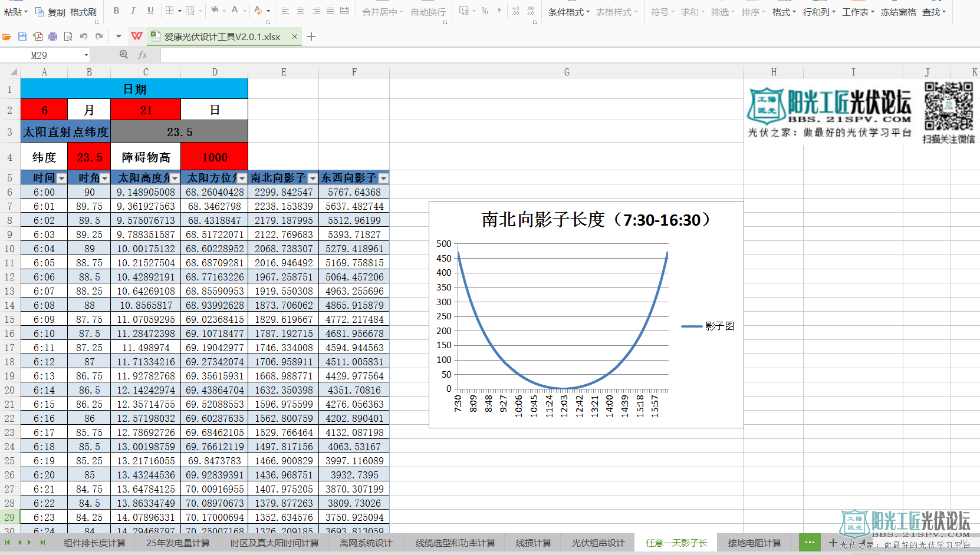The height and width of the screenshot is (555, 980).
Task: Select red cell with value 1000
Action: 215,157
